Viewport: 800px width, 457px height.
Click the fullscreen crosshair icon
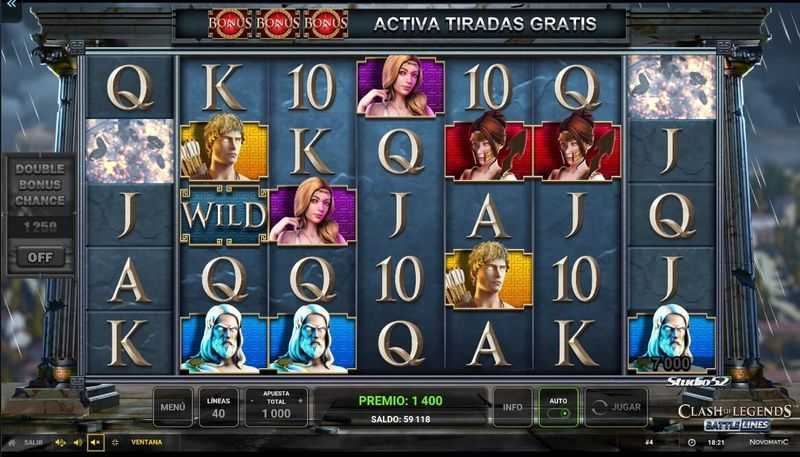115,442
